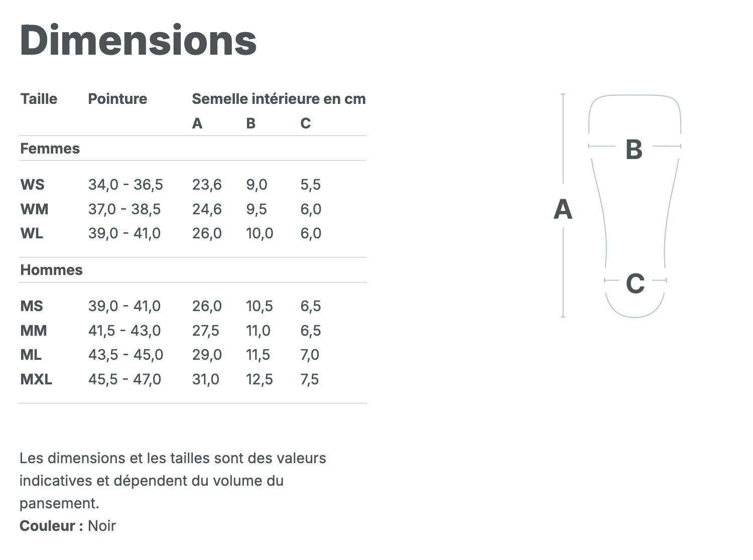Click the 45,5 - 47,0 shoe size range
This screenshot has height=560, width=753.
124,379
